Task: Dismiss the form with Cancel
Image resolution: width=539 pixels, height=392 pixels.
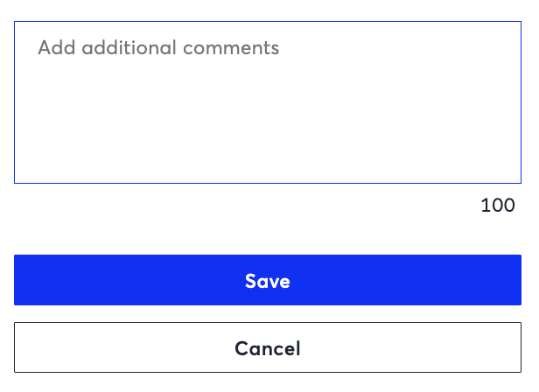Action: point(268,348)
